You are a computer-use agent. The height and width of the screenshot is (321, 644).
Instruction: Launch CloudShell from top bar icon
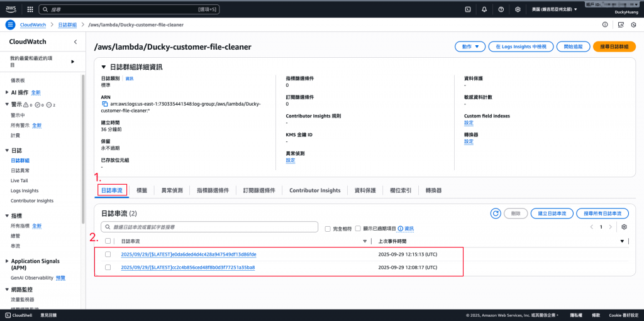[x=468, y=9]
